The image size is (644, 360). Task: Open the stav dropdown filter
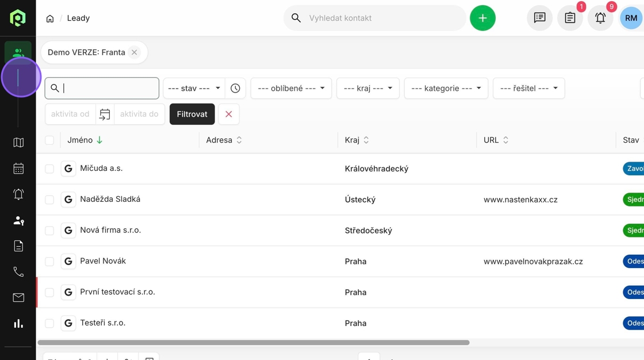pos(194,89)
